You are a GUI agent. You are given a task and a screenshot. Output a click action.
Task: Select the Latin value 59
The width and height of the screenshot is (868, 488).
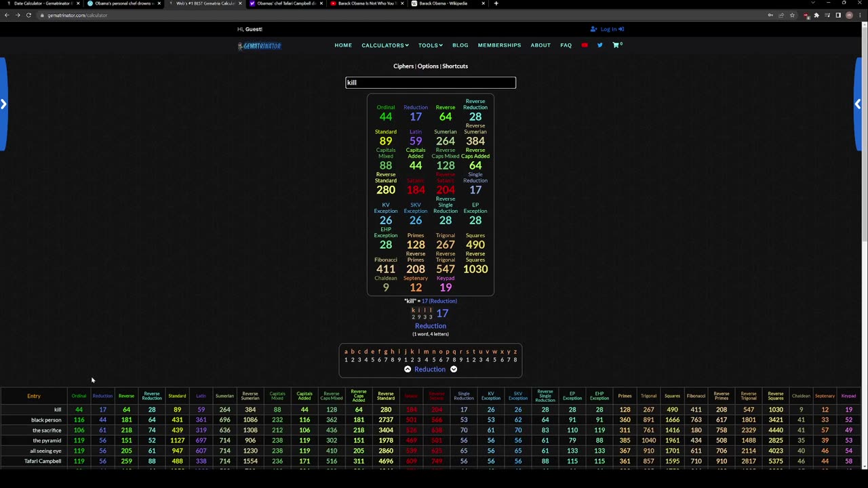click(416, 141)
